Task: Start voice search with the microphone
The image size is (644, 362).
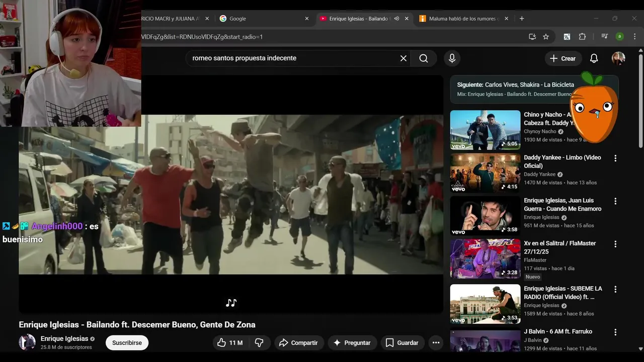Action: tap(452, 58)
